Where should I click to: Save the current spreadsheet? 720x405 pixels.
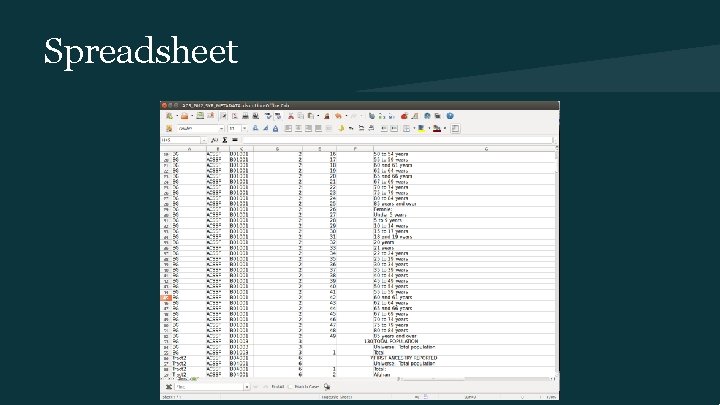pos(200,116)
